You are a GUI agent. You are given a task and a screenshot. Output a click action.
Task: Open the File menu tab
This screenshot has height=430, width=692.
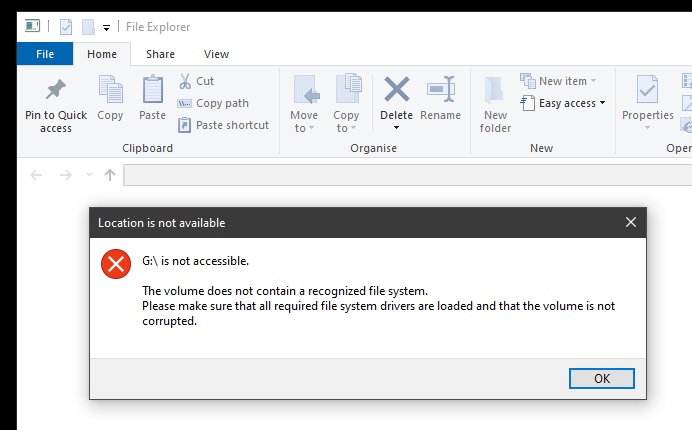[45, 54]
